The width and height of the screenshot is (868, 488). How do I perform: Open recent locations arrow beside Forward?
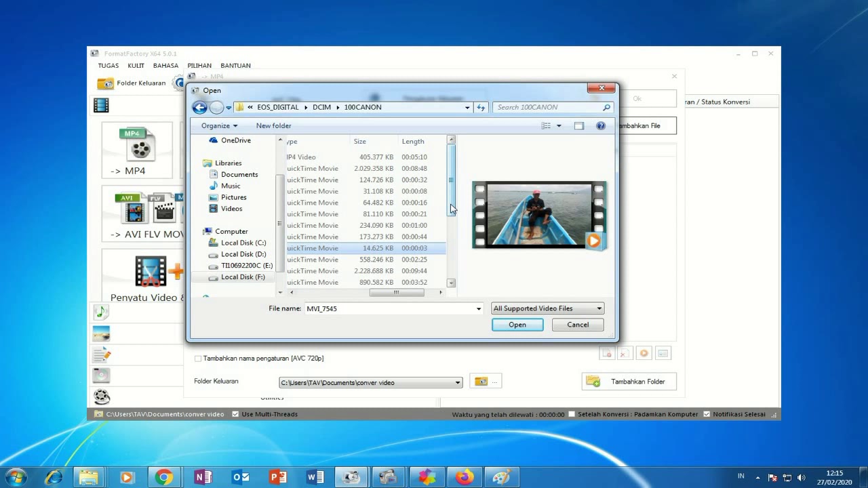(229, 107)
